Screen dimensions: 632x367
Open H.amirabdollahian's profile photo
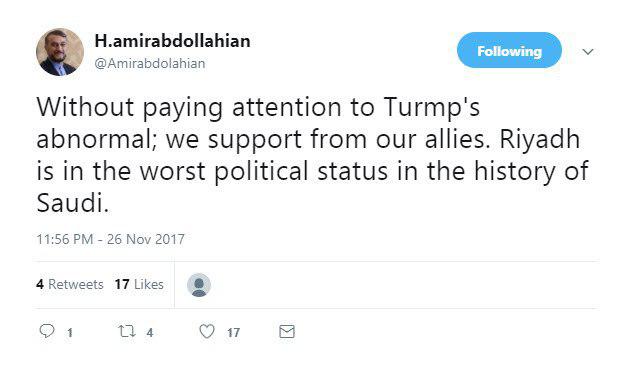[60, 52]
